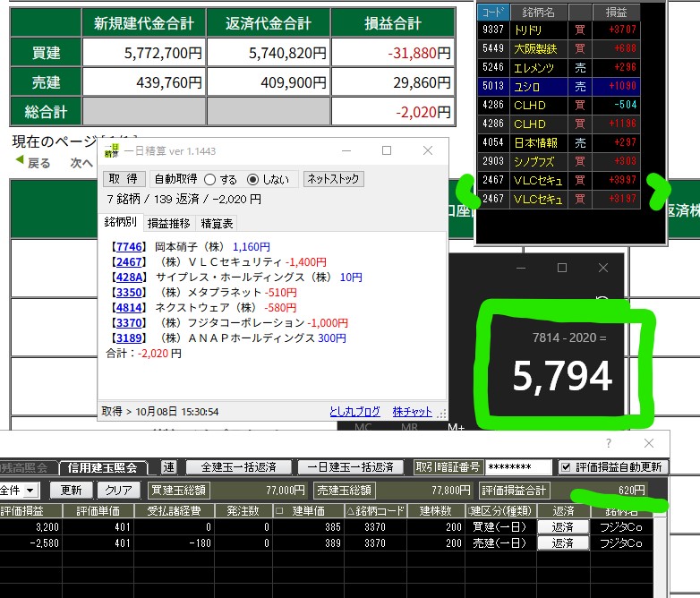The width and height of the screenshot is (700, 598).
Task: Click the help question mark icon
Action: pos(609,443)
